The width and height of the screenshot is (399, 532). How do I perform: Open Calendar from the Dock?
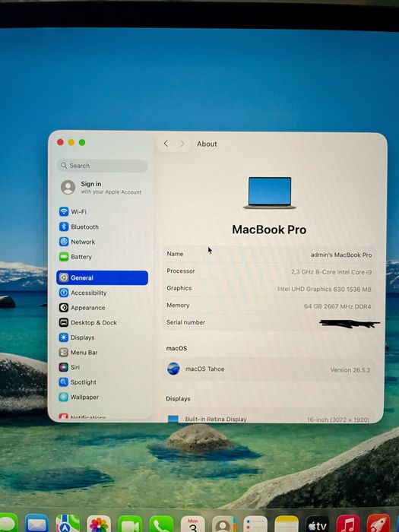tap(193, 524)
